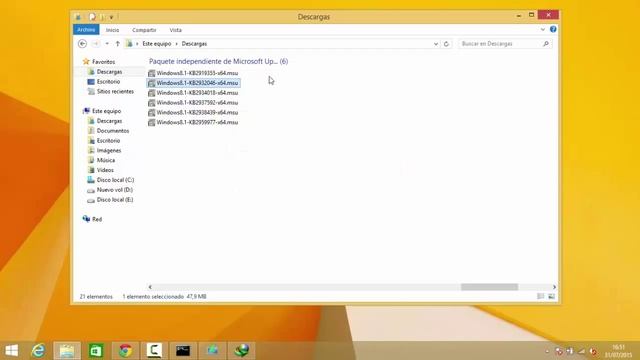Open Sitios recientes in Favoritos

[x=115, y=91]
